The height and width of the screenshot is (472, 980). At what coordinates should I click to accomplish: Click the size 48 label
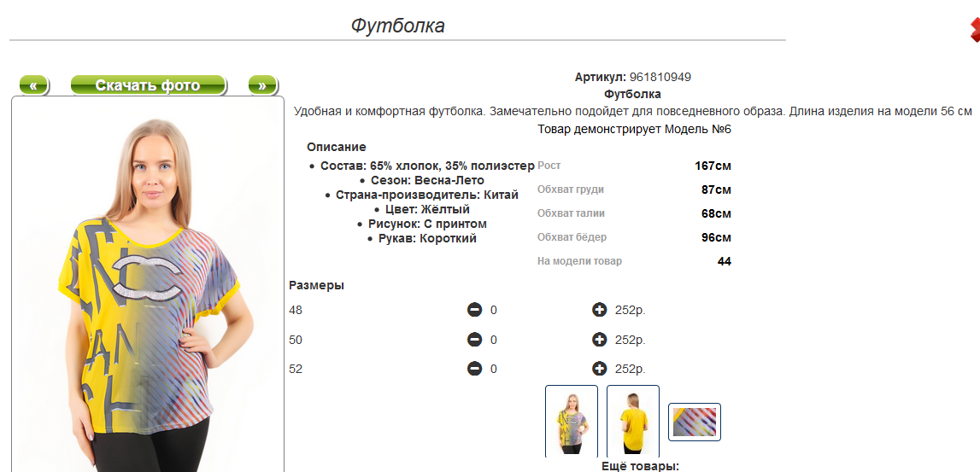tap(296, 310)
